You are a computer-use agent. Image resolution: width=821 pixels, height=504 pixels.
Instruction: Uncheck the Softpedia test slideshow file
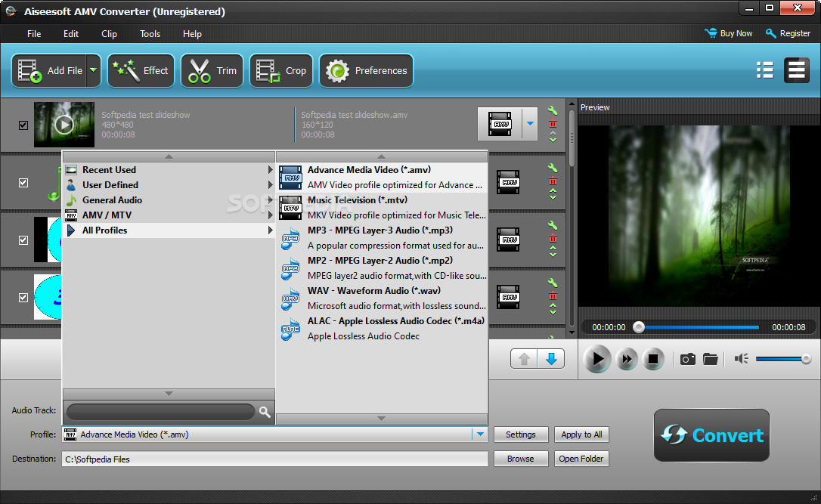pos(23,125)
